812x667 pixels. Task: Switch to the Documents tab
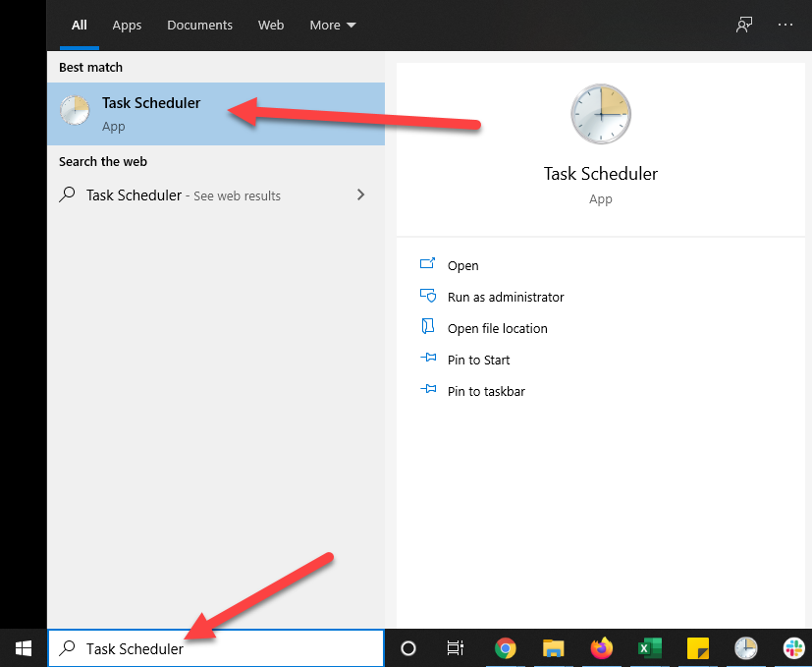(200, 25)
